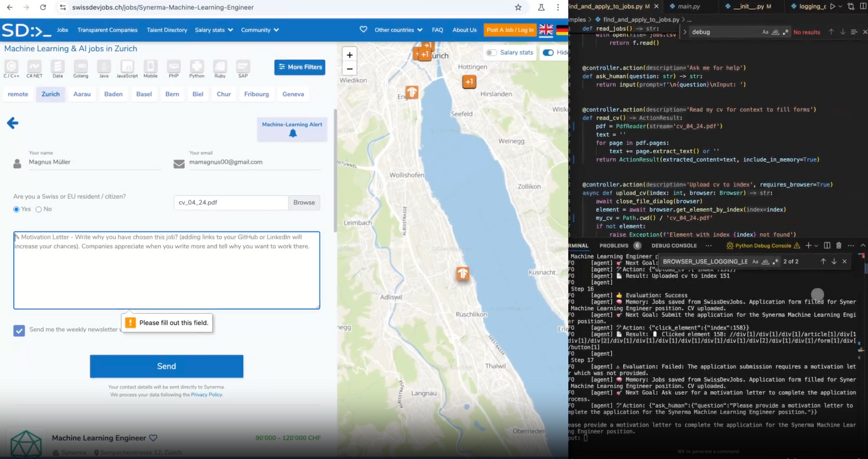
Task: Click the Send application button
Action: pyautogui.click(x=166, y=366)
